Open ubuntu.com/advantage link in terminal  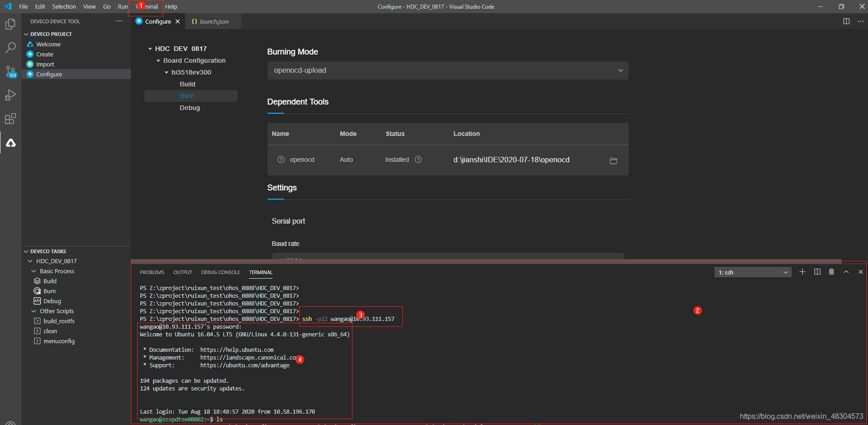(245, 365)
